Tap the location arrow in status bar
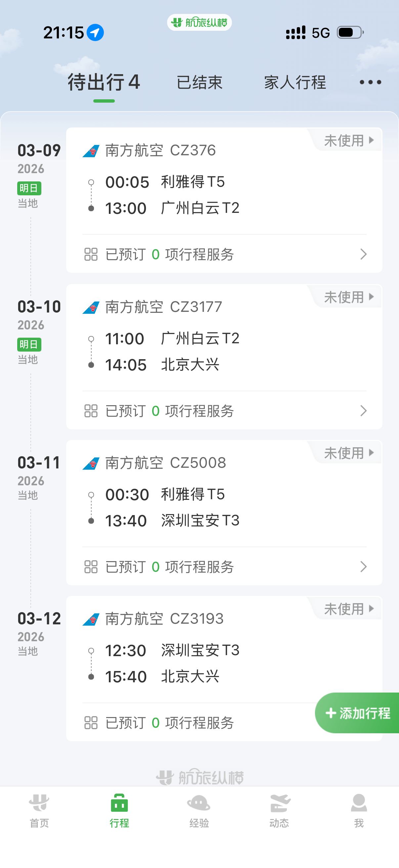This screenshot has height=868, width=399. pos(95,33)
